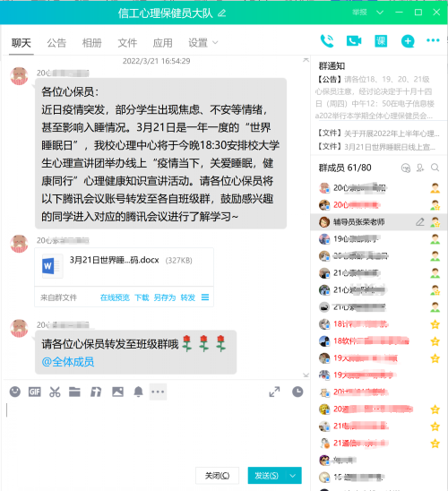Screen dimensions: 448x491
Task: Start a group video call
Action: [354, 40]
